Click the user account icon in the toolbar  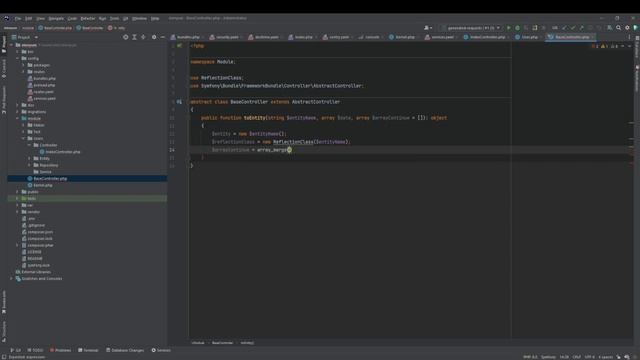[x=427, y=28]
